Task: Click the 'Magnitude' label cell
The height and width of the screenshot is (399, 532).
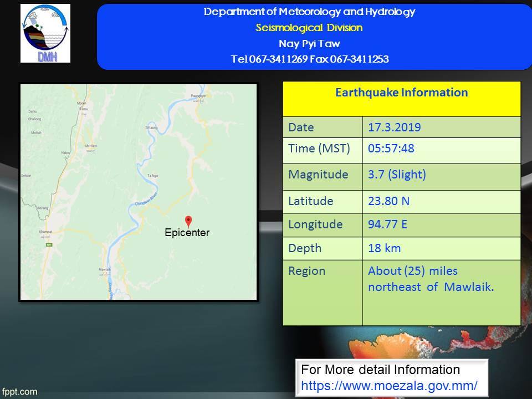Action: (323, 177)
